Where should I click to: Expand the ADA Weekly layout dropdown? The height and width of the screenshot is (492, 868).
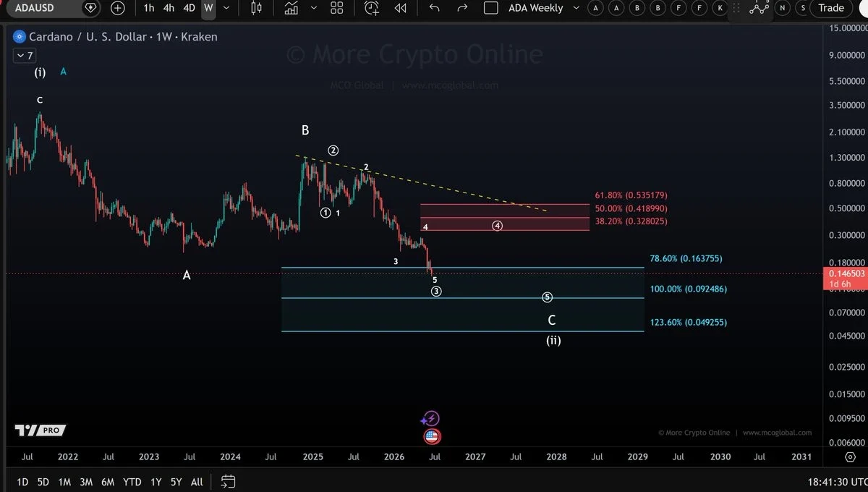576,8
